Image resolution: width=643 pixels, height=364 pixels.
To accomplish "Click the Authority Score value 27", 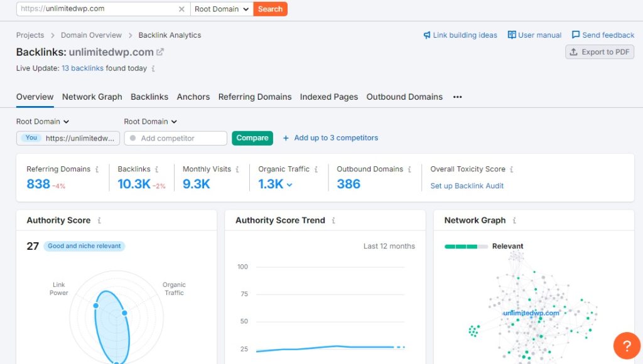I will tap(33, 246).
